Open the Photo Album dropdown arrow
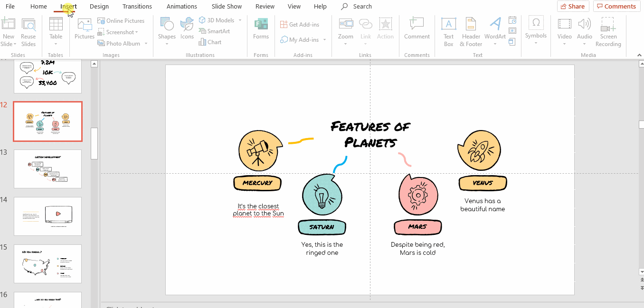 pos(146,44)
